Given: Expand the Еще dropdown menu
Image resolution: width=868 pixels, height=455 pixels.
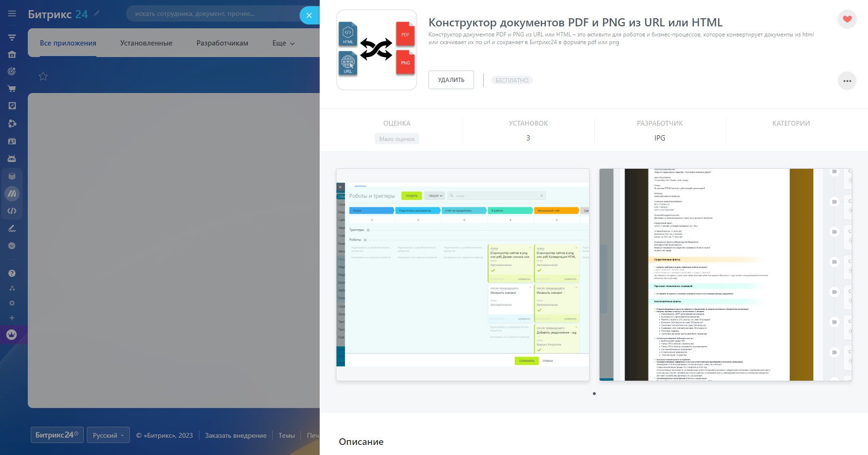Looking at the screenshot, I should point(284,43).
